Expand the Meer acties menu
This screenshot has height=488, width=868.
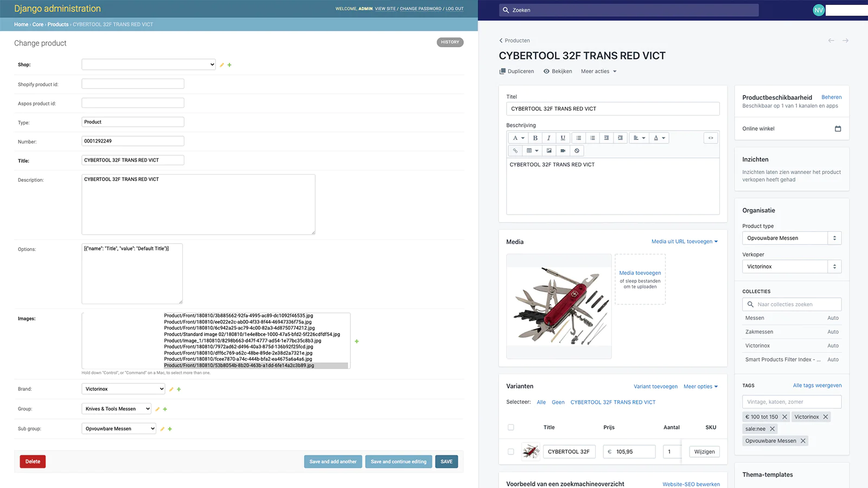tap(598, 72)
